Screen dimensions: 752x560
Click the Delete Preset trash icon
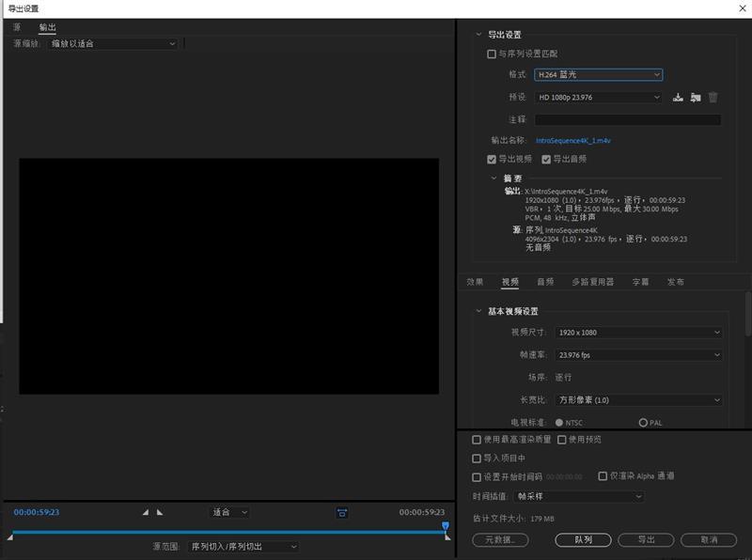click(713, 98)
